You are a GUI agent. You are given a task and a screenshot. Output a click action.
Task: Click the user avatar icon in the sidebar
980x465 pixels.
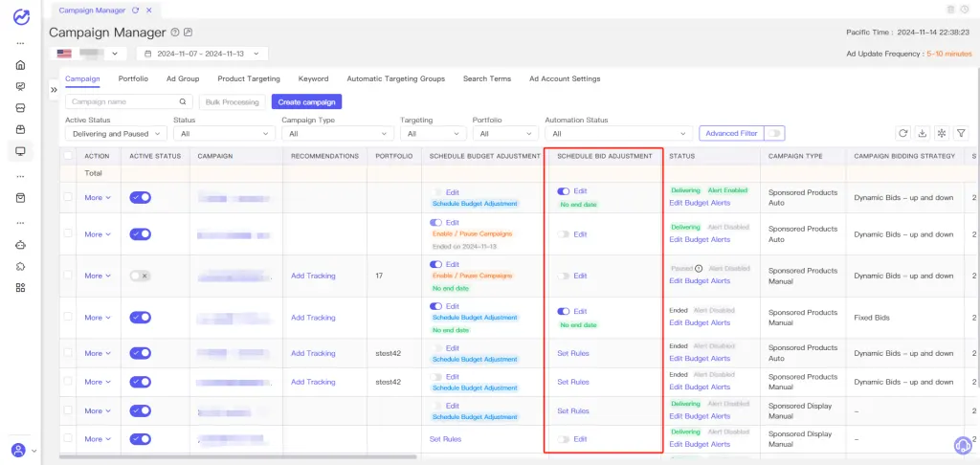click(19, 450)
